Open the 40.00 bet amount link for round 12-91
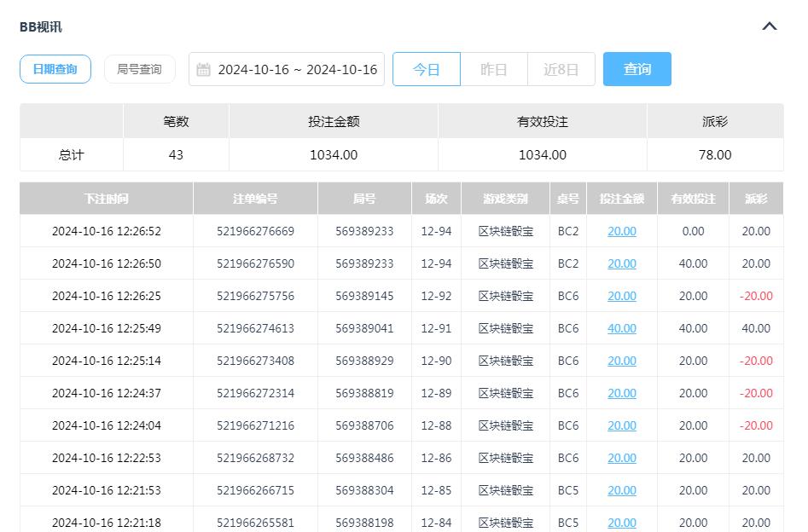Screen dimensions: 808x532 click(x=621, y=328)
